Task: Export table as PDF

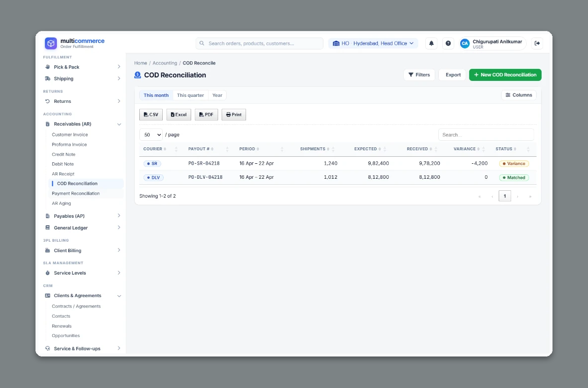Action: coord(206,115)
